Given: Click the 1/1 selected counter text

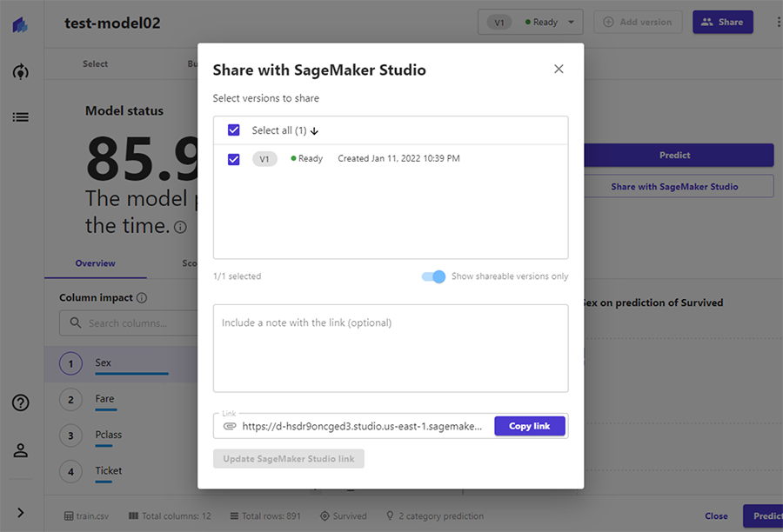Looking at the screenshot, I should 237,276.
